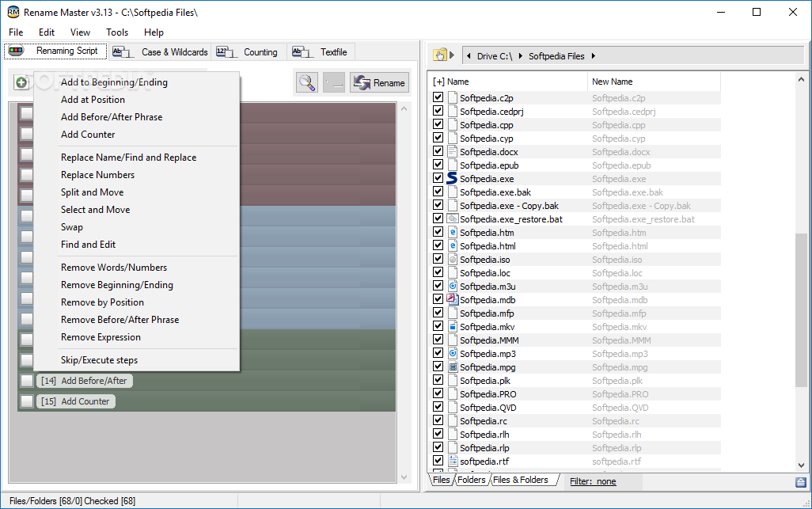Viewport: 812px width, 509px height.
Task: Click the Softpedia.mp3 audio icon
Action: [x=452, y=353]
